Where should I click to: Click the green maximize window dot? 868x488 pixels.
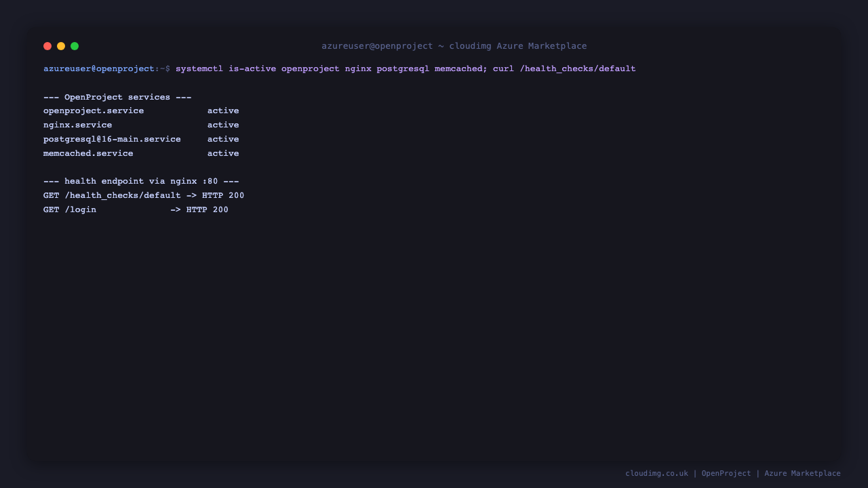click(x=75, y=46)
